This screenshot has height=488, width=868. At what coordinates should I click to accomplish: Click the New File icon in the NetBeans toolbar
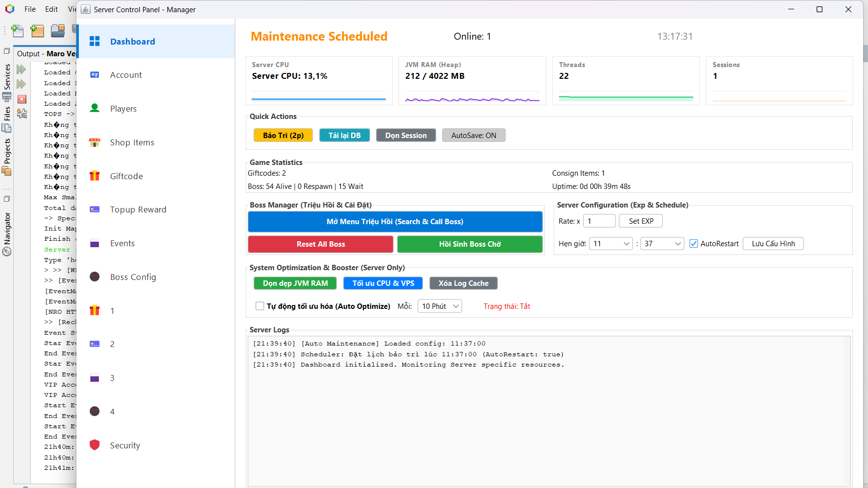coord(17,31)
